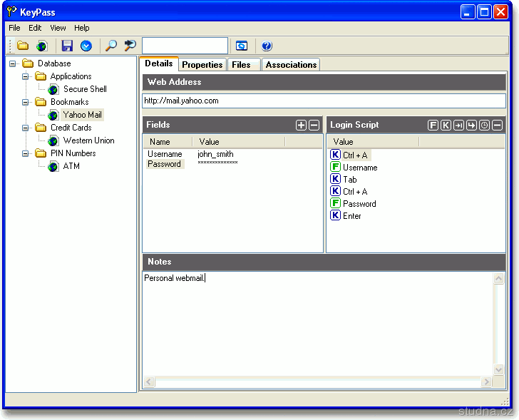Viewport: 519px width, 420px height.
Task: Click the clock delay icon in Login Script
Action: tap(484, 126)
